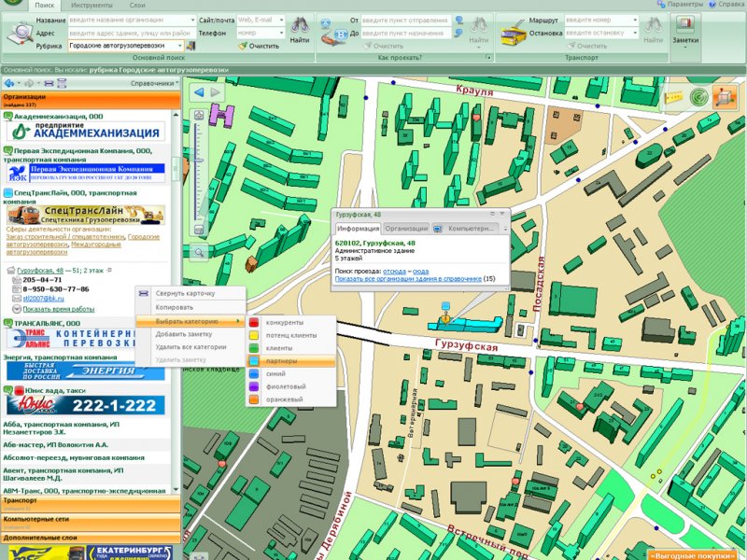
Task: Toggle the 3D buildings view icon
Action: (725, 97)
